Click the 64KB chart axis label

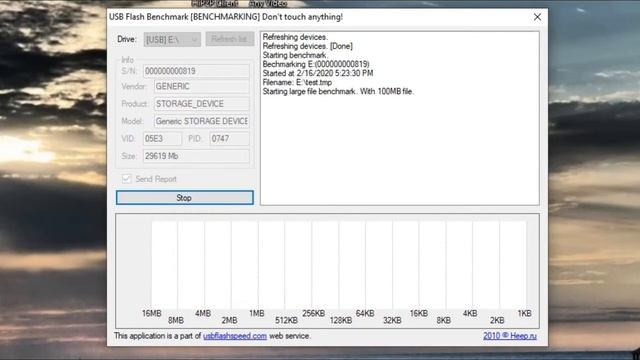[x=365, y=313]
